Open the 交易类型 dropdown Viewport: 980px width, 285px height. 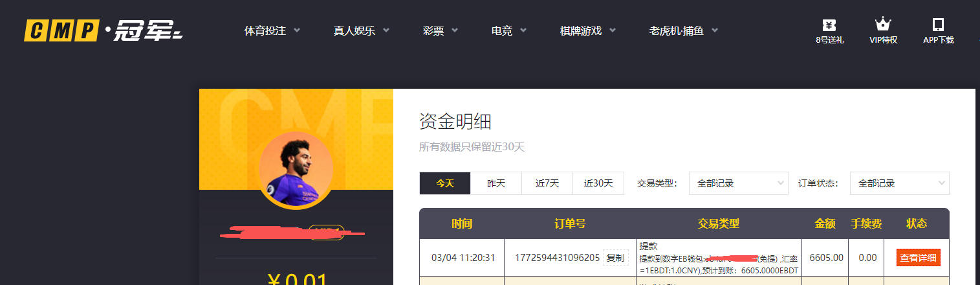pos(738,183)
